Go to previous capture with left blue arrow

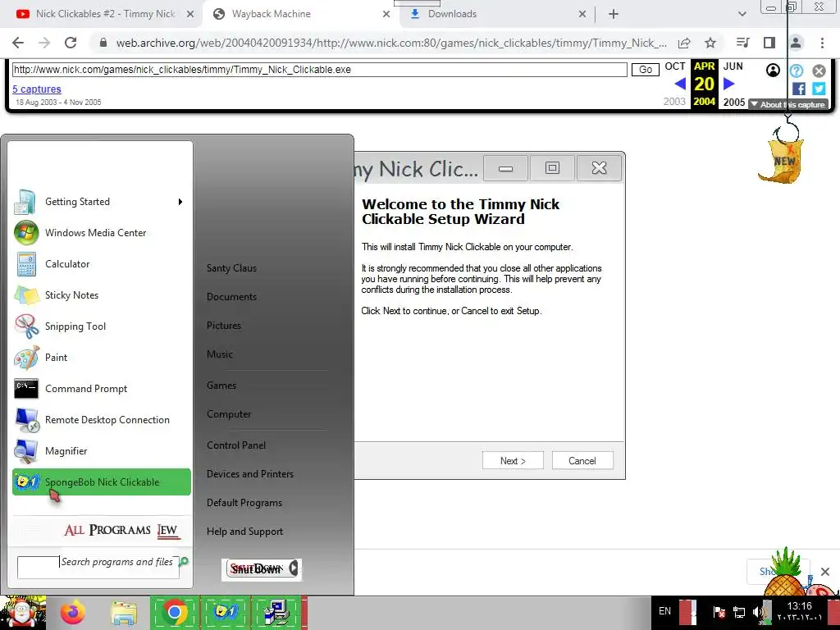[680, 84]
